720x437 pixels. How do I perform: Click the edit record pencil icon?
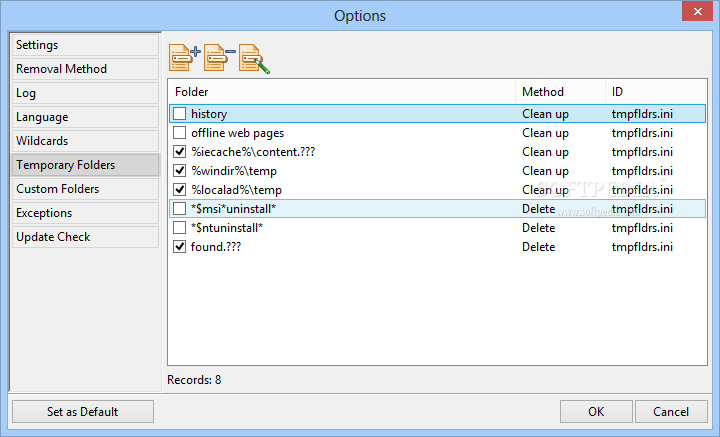pos(254,59)
